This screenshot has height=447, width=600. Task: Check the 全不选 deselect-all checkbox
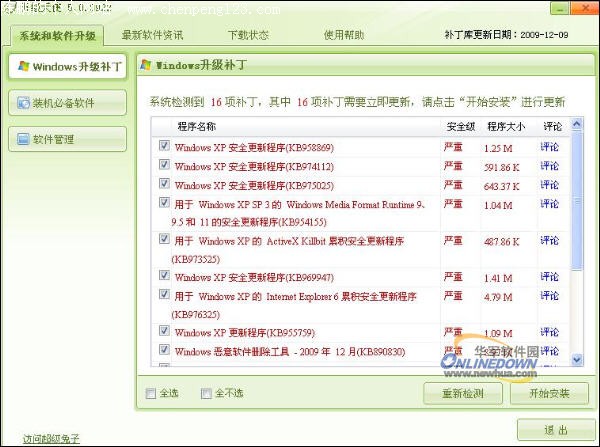point(206,393)
